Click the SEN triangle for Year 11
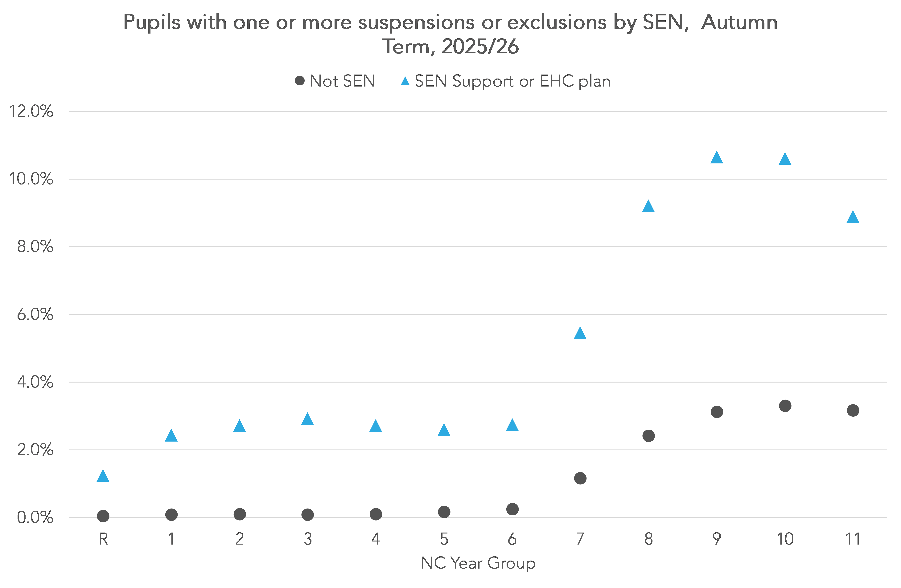Screen dimensions: 901x588 (853, 217)
